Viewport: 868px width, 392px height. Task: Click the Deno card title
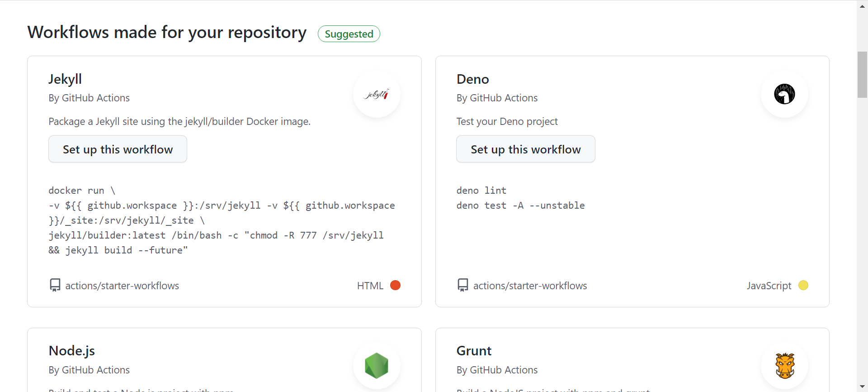tap(472, 79)
